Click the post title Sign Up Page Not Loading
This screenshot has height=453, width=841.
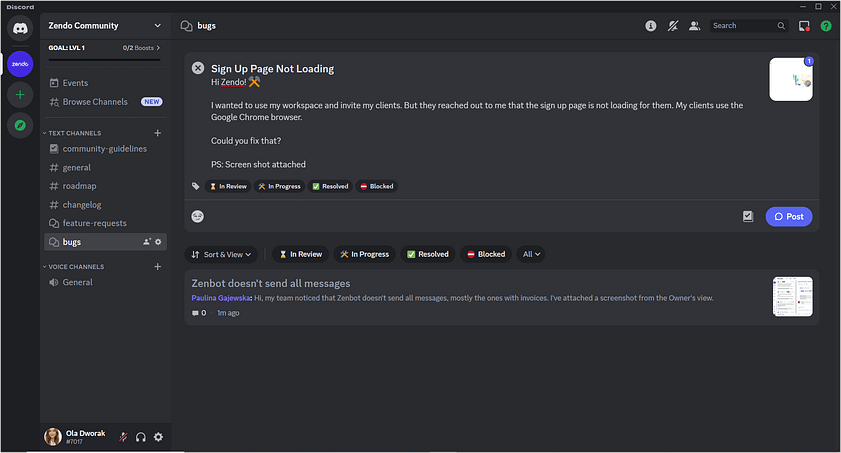272,69
